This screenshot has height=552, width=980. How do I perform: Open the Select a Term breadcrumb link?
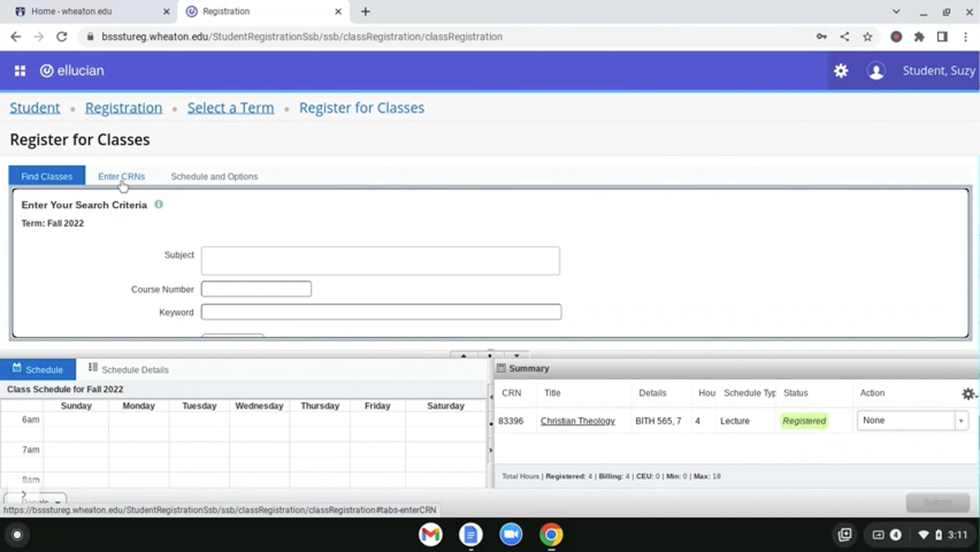231,108
